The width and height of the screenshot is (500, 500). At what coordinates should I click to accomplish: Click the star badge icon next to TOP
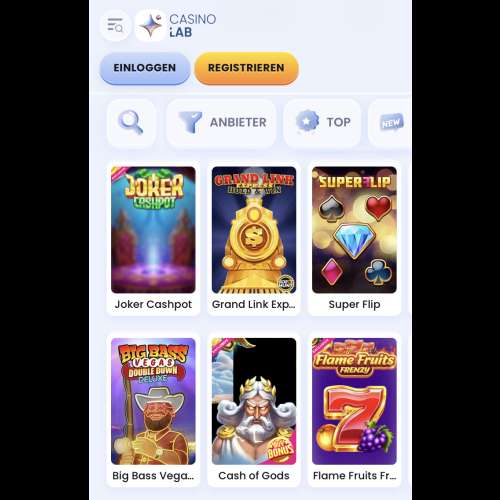click(x=307, y=122)
